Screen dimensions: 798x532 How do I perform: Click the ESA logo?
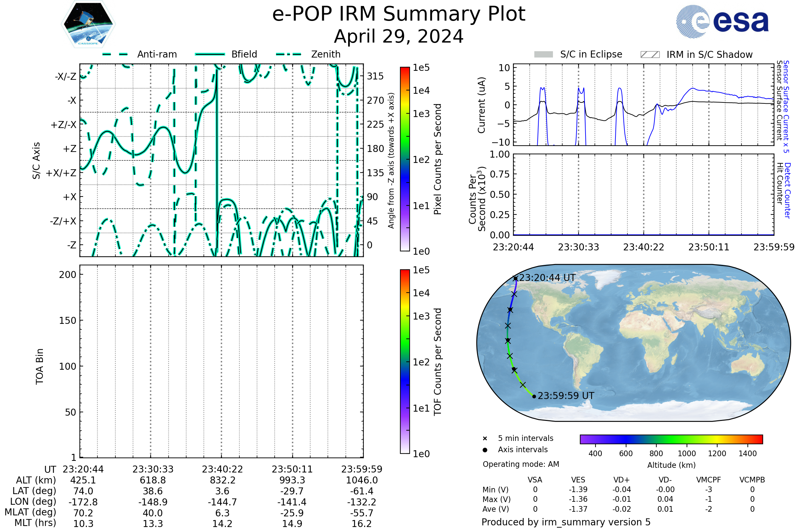[x=723, y=22]
